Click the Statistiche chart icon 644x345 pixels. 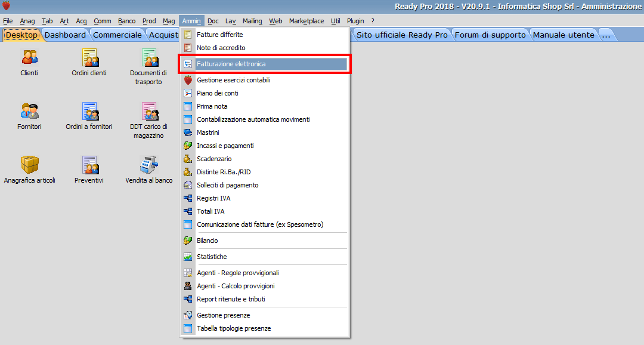[x=188, y=257]
